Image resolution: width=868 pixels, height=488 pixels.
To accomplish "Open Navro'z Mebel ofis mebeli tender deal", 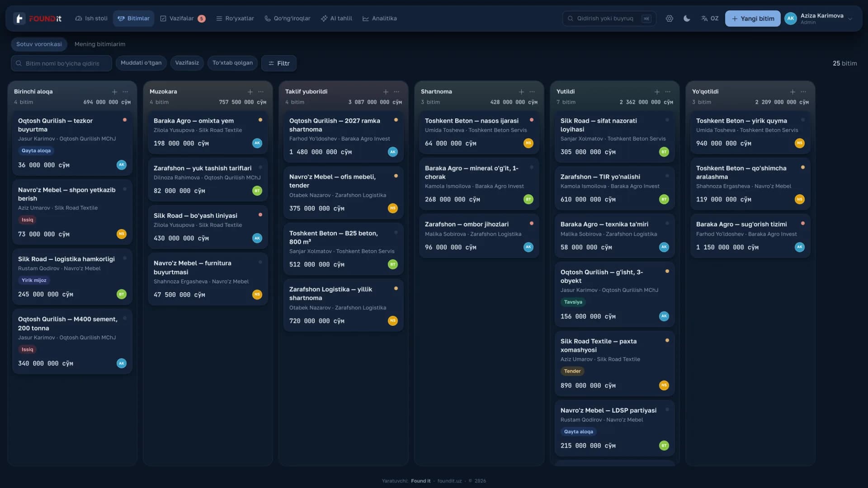I will coord(344,193).
